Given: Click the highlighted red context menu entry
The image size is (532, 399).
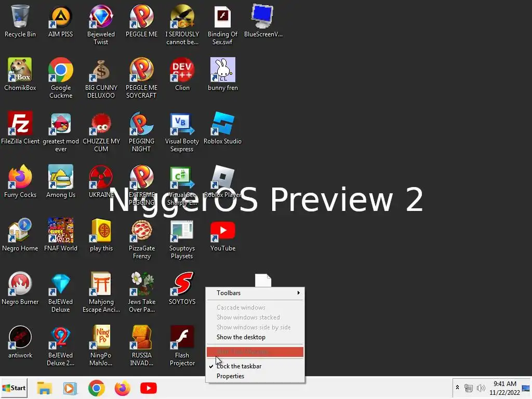Looking at the screenshot, I should pyautogui.click(x=255, y=352).
